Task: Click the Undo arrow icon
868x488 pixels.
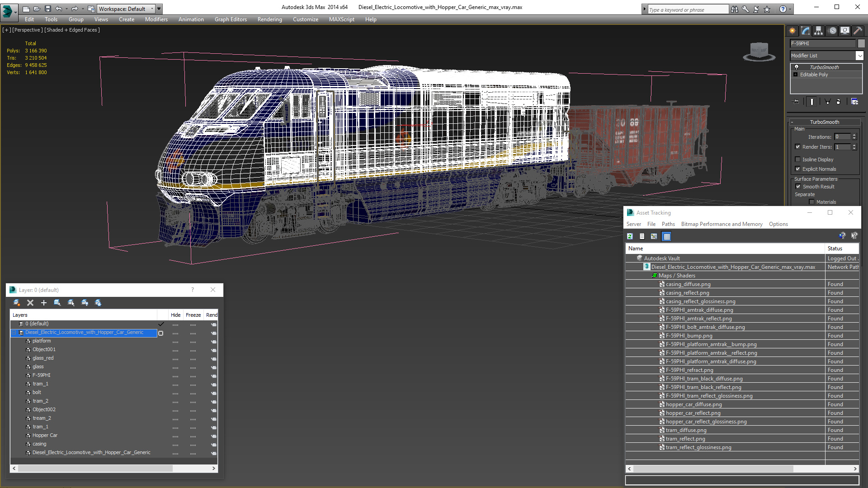Action: (x=59, y=9)
